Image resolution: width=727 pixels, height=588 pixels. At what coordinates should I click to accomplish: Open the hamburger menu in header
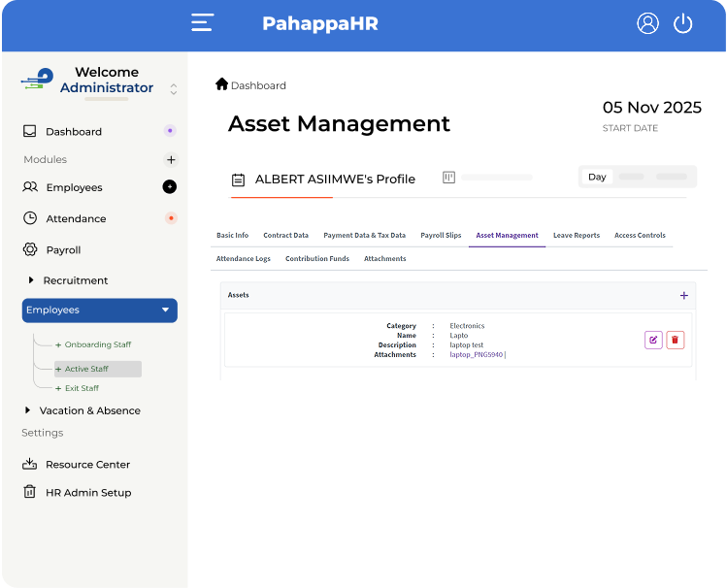pyautogui.click(x=202, y=23)
